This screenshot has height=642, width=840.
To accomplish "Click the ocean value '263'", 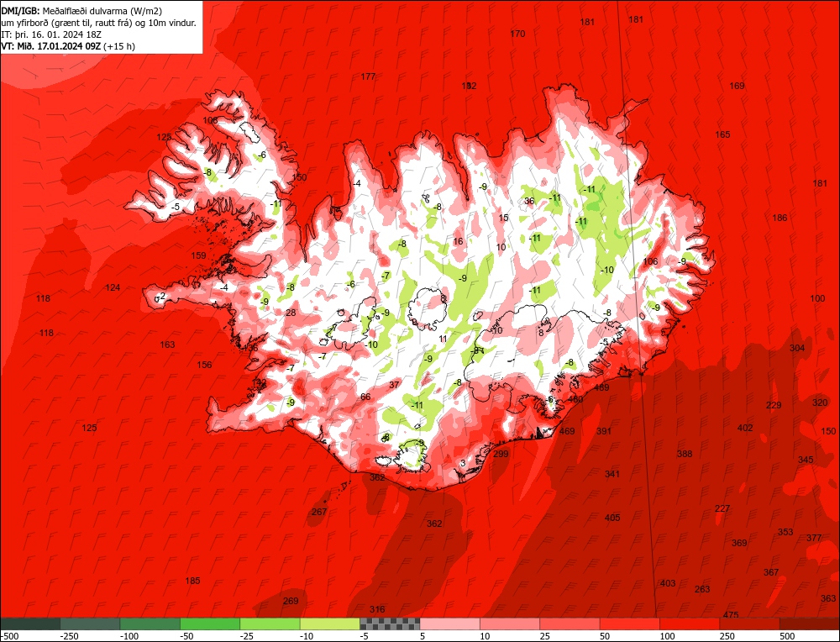I will pyautogui.click(x=702, y=589).
